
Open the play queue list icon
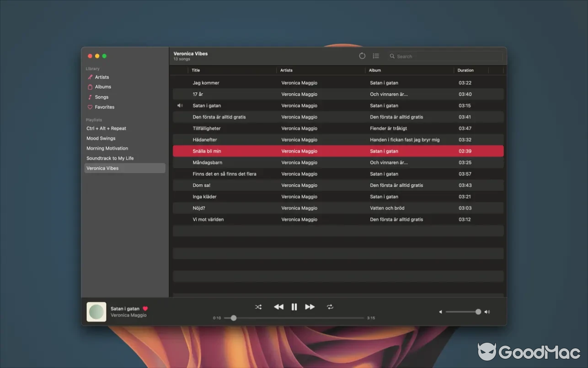pyautogui.click(x=376, y=56)
